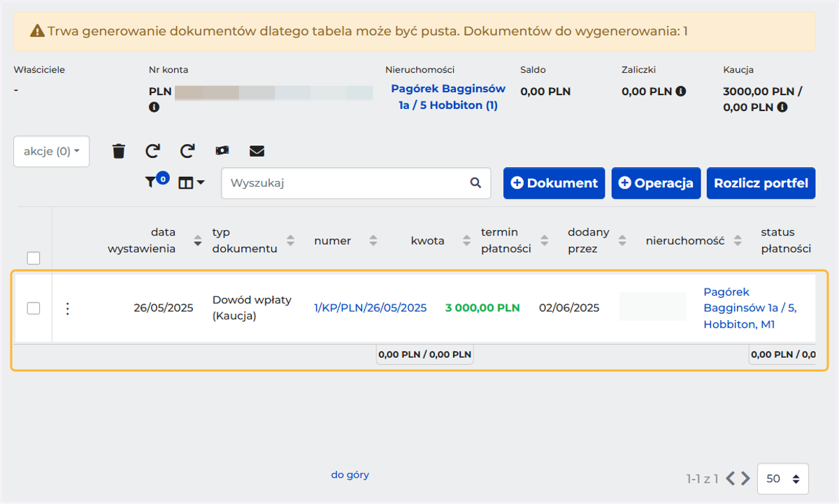Click the second circular refresh arrow icon
This screenshot has width=839, height=504.
pos(187,151)
